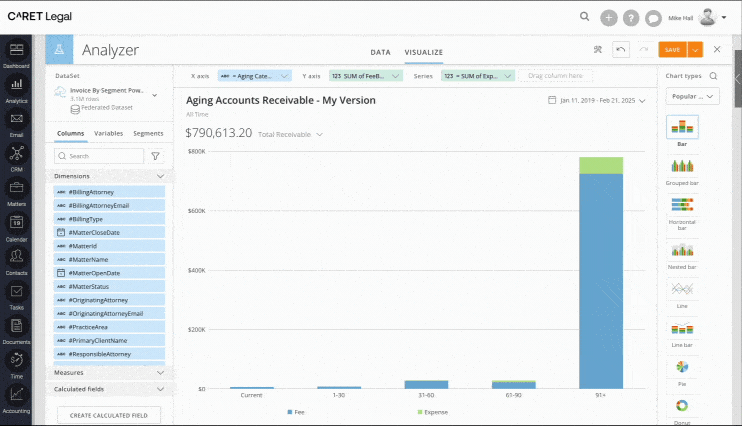742x426 pixels.
Task: Click the help question mark icon
Action: [x=631, y=17]
